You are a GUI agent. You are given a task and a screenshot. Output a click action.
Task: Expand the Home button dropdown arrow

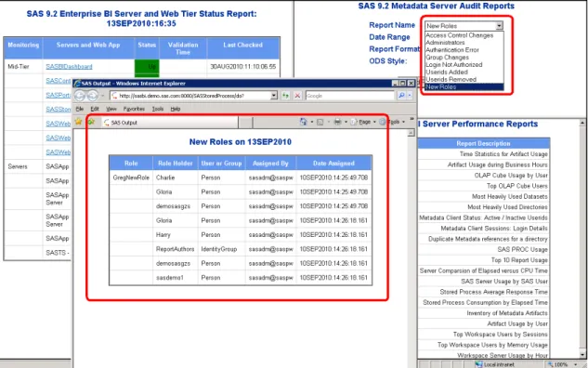(x=311, y=122)
